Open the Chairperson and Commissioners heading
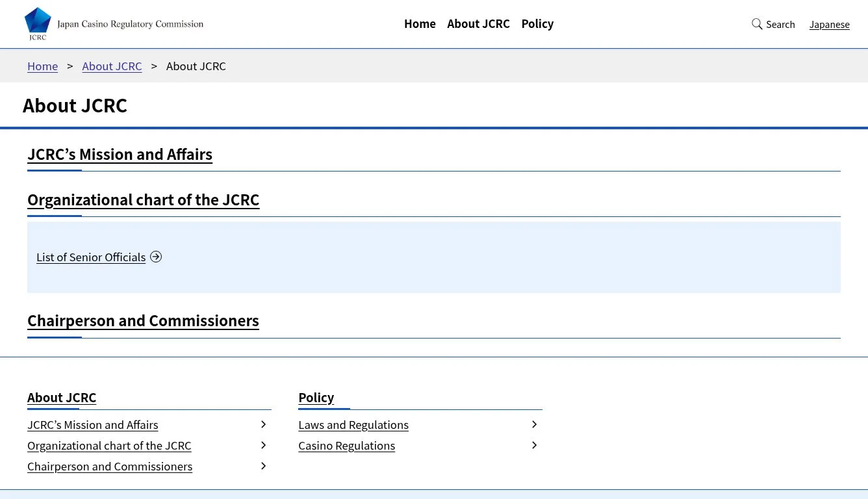This screenshot has width=868, height=499. [143, 320]
